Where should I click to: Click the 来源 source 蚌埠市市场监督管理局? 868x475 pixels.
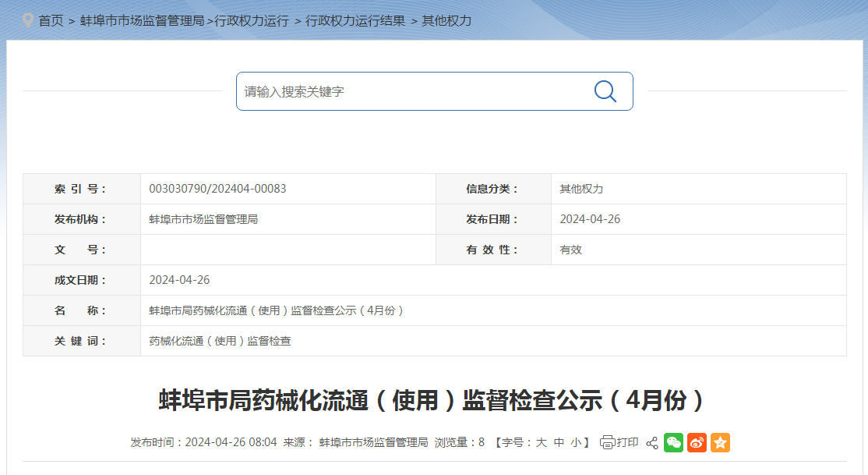374,442
